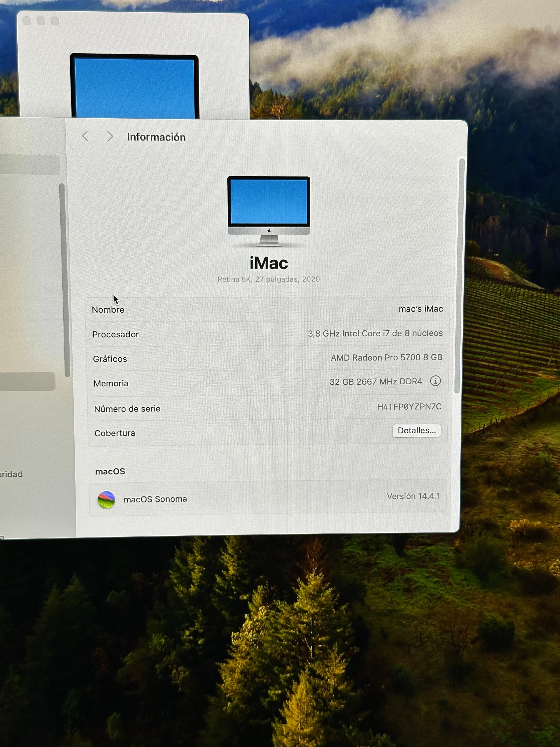Click the Información title in the toolbar
The image size is (560, 747).
coord(156,137)
